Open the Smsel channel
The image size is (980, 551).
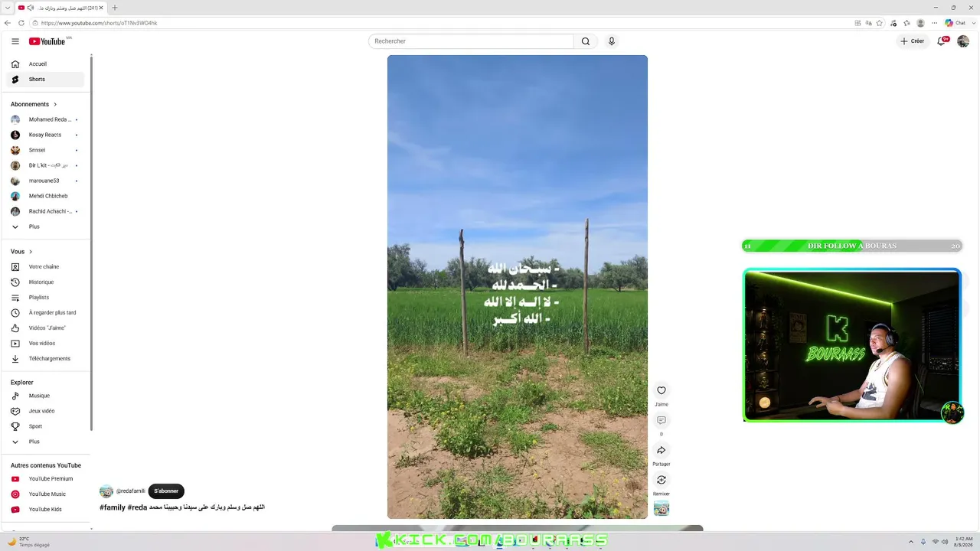pyautogui.click(x=45, y=150)
